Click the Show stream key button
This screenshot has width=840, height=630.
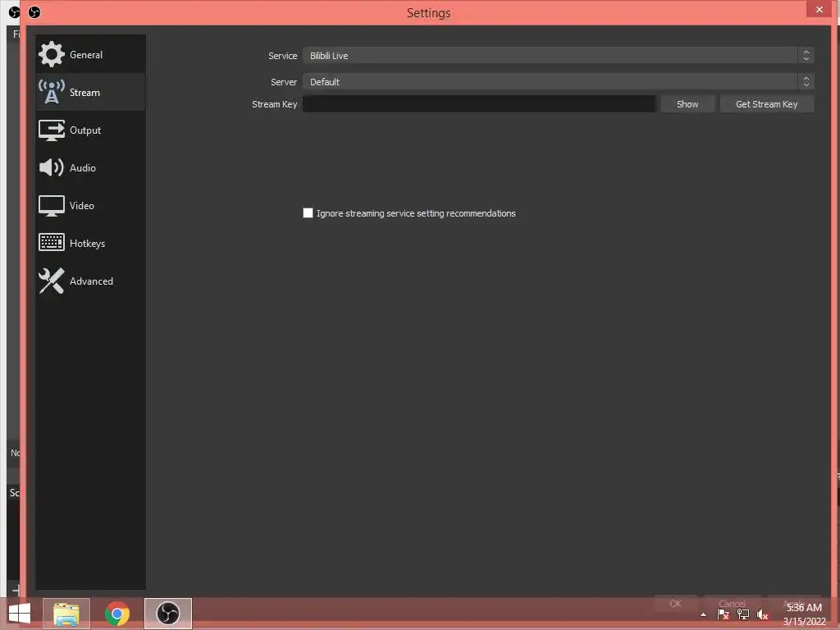click(x=687, y=104)
